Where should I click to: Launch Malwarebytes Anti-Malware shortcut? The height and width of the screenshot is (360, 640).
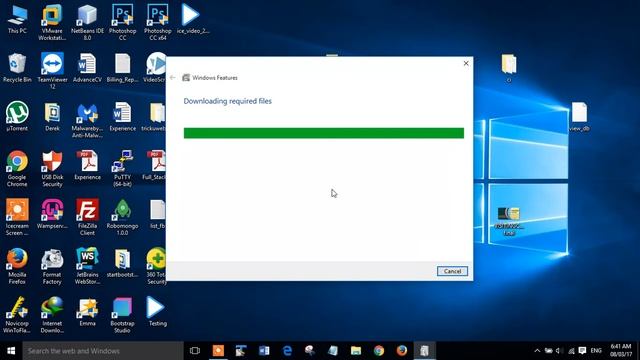pyautogui.click(x=87, y=120)
